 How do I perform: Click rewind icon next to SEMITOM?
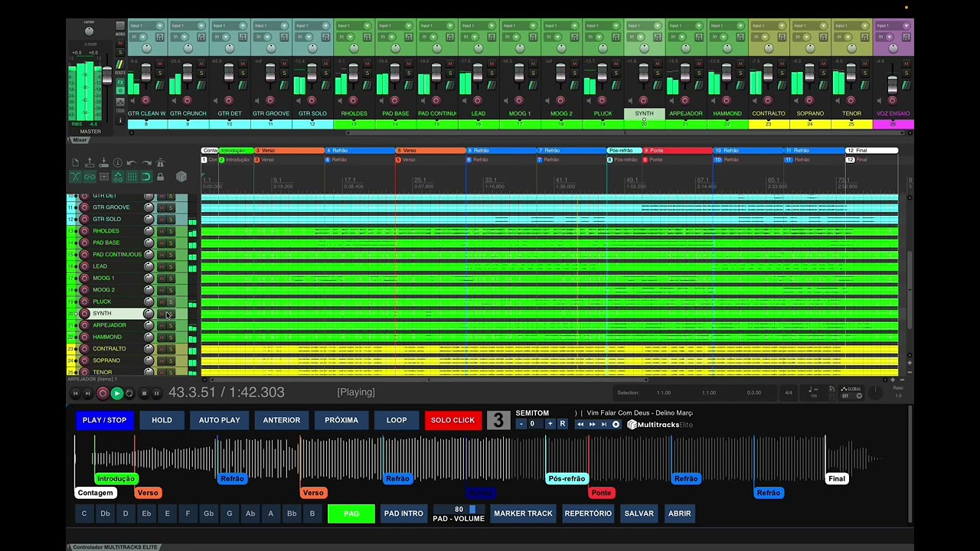pos(580,424)
